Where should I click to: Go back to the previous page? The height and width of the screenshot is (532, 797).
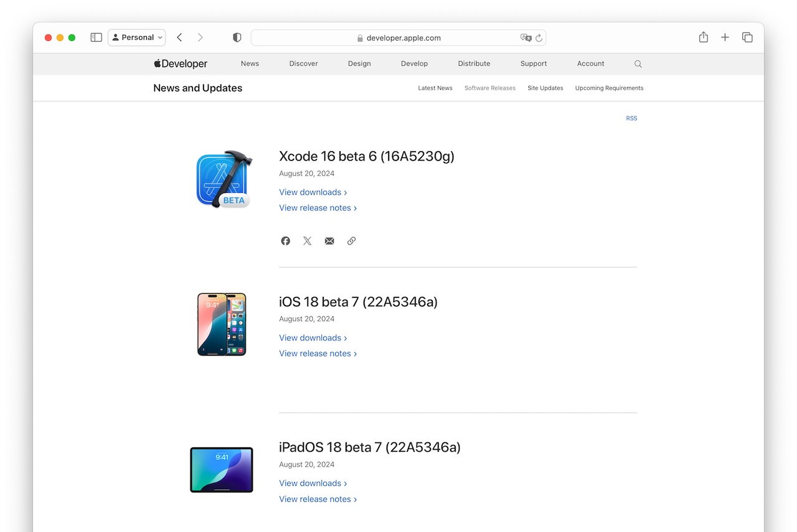coord(179,37)
